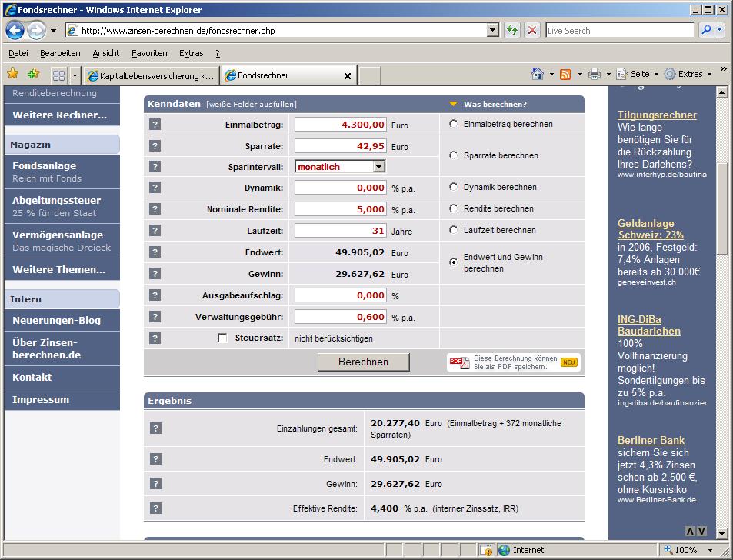
Task: Open the Favoriten menu
Action: [x=148, y=53]
